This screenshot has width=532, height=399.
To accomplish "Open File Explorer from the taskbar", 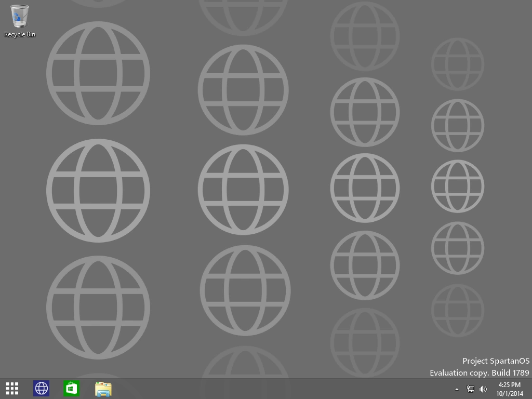I will [x=103, y=389].
